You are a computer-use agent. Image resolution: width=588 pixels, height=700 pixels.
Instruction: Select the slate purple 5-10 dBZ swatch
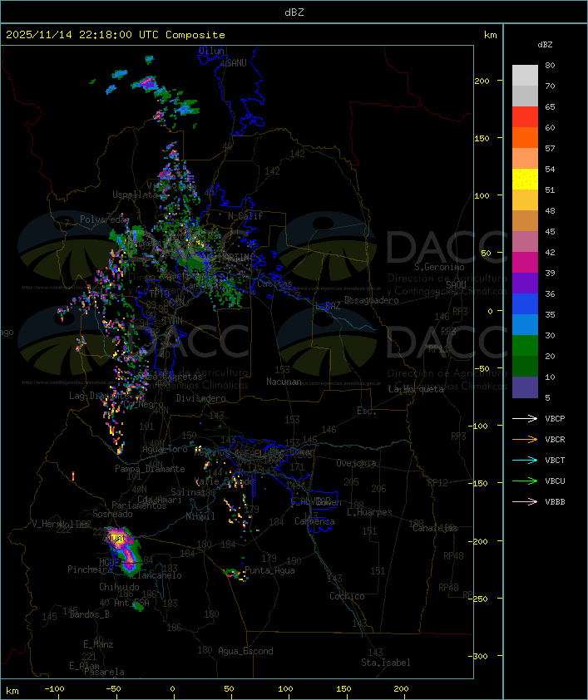[x=525, y=387]
